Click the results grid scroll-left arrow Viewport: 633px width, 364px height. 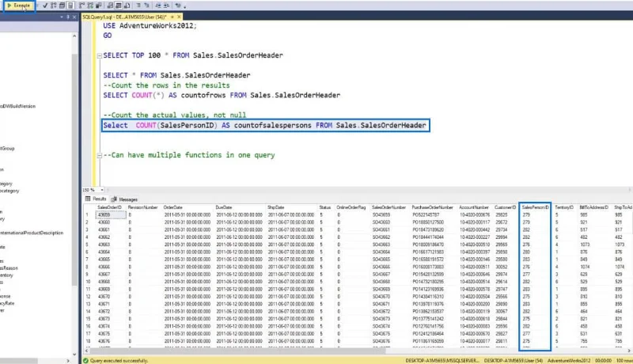pos(86,351)
